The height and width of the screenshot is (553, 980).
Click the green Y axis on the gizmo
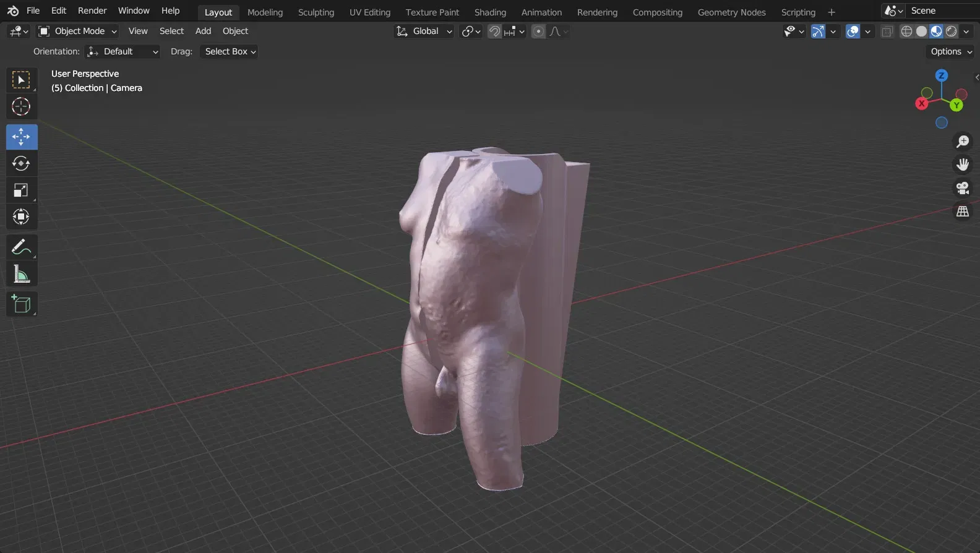click(x=956, y=105)
